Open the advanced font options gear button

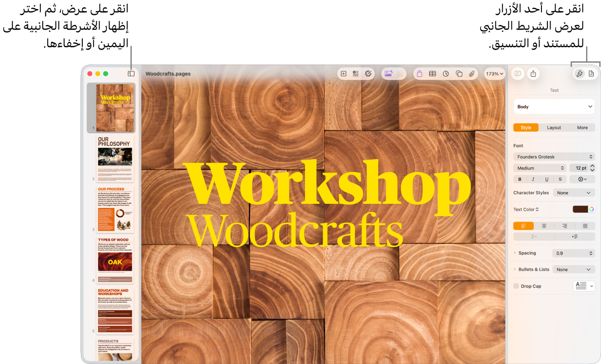582,180
